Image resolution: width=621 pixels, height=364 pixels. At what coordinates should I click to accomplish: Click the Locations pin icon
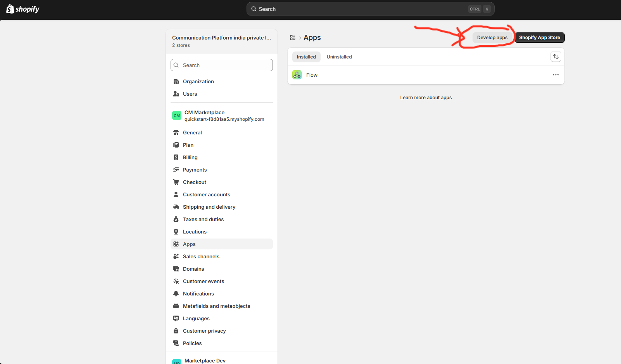point(176,232)
